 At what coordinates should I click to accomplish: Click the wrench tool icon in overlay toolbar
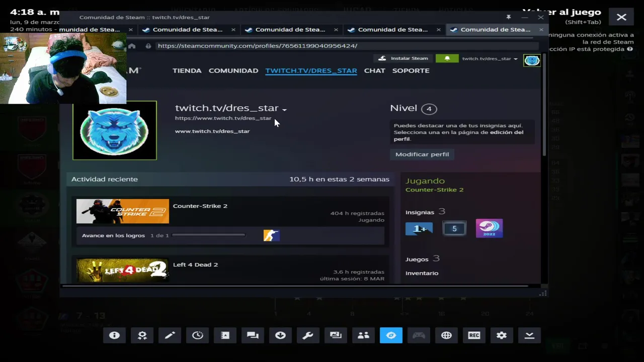pyautogui.click(x=308, y=335)
